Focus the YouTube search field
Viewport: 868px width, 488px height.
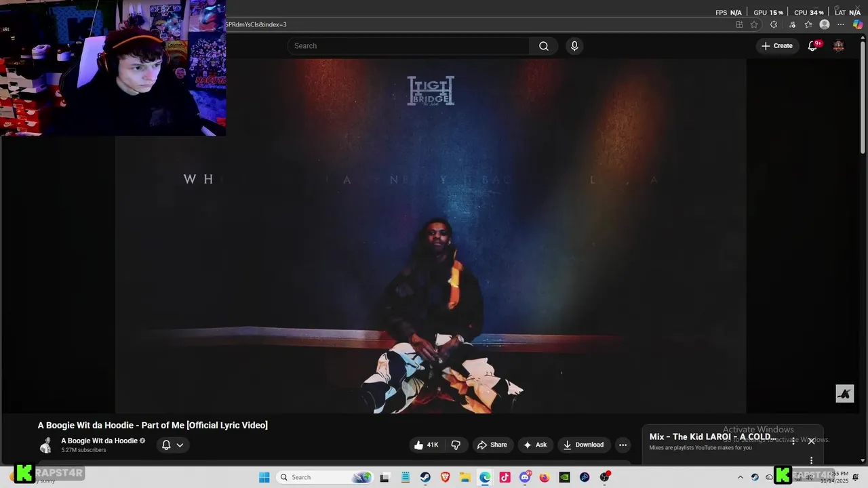(408, 46)
